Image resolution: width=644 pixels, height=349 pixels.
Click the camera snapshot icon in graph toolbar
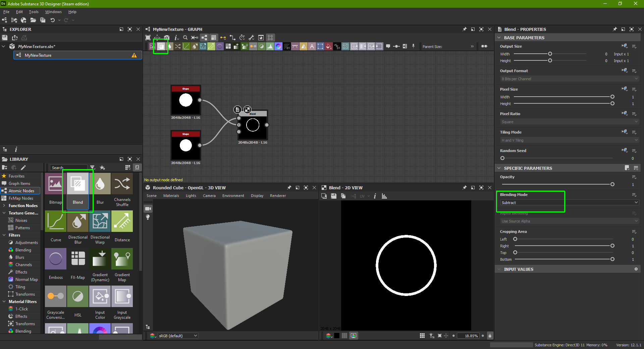pos(167,38)
